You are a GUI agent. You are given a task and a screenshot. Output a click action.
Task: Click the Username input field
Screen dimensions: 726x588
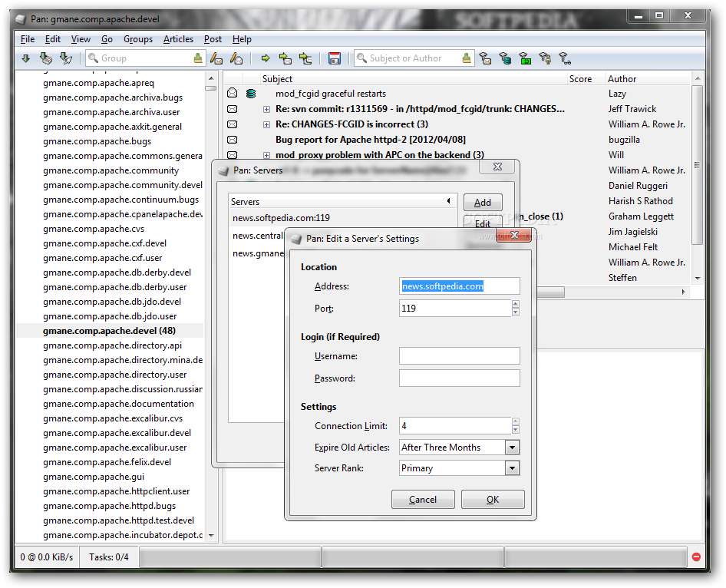point(459,356)
